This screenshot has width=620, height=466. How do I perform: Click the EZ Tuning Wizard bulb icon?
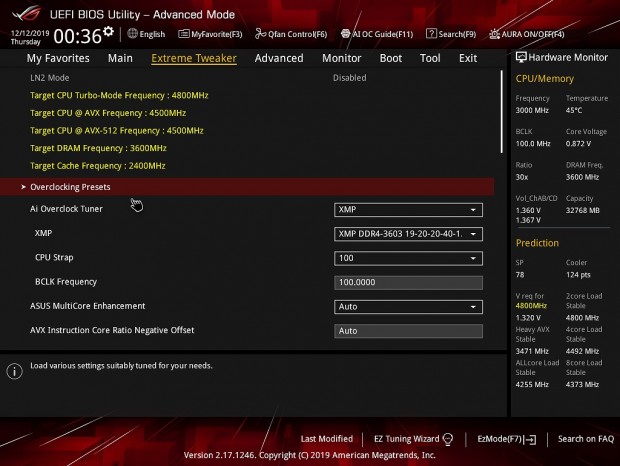[447, 439]
